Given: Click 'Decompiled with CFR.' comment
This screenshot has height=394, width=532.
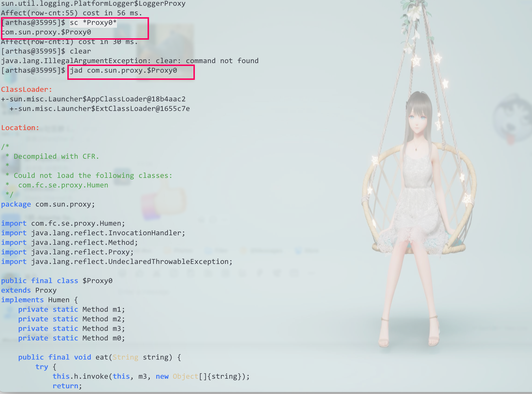Looking at the screenshot, I should 56,157.
